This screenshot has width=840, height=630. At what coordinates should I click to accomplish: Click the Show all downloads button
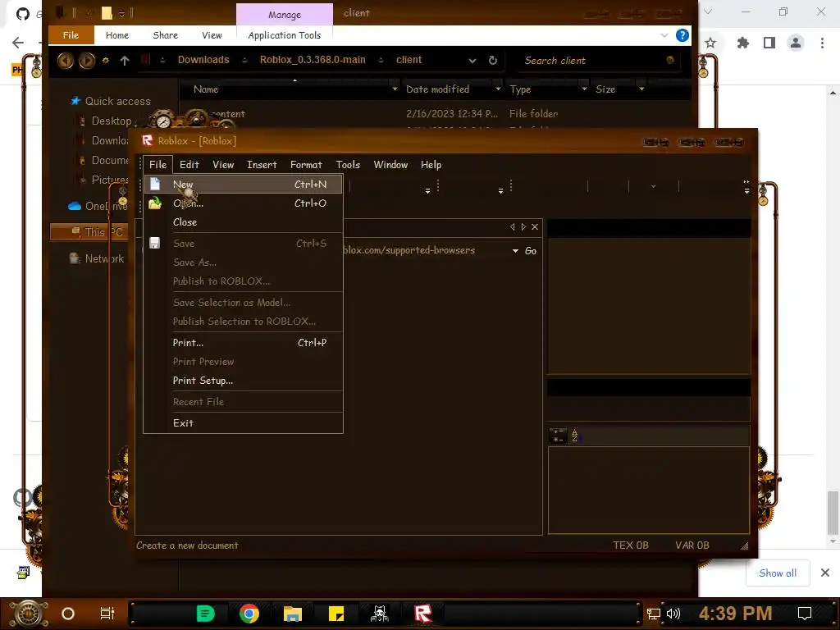[778, 573]
